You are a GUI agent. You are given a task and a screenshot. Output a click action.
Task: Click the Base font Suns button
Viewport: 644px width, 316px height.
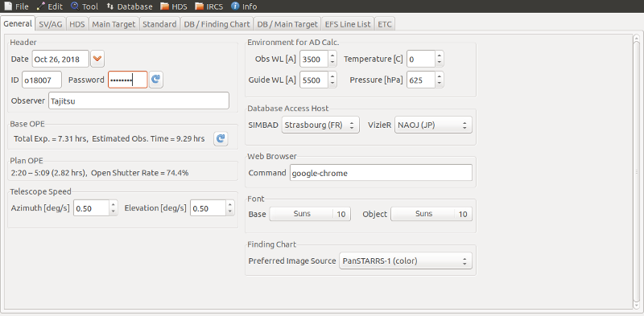[310, 214]
